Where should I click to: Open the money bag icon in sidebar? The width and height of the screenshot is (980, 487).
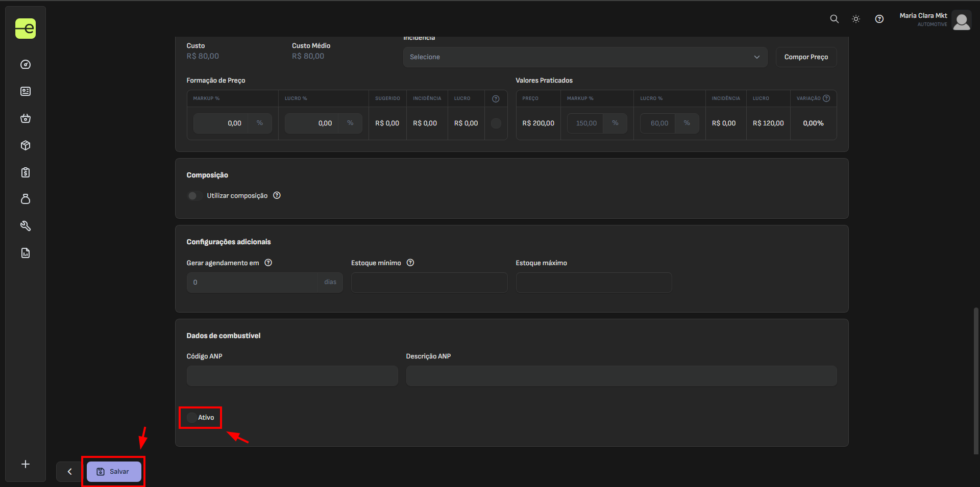[26, 199]
